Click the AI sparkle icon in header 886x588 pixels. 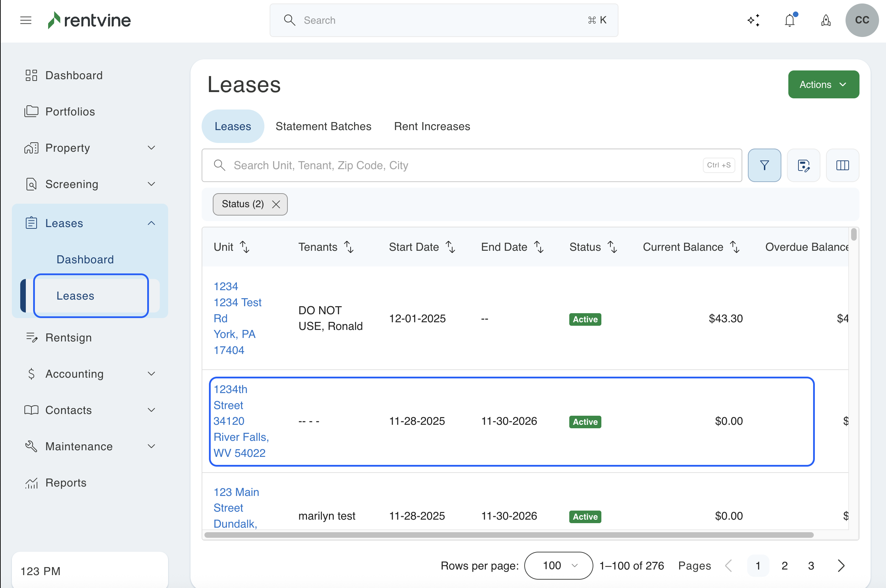pyautogui.click(x=753, y=20)
